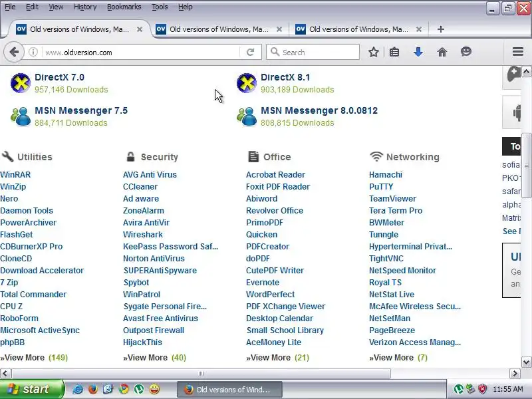Click the horizontal scrollbar right arrow
Viewport: 532px width, 399px height.
coord(515,374)
